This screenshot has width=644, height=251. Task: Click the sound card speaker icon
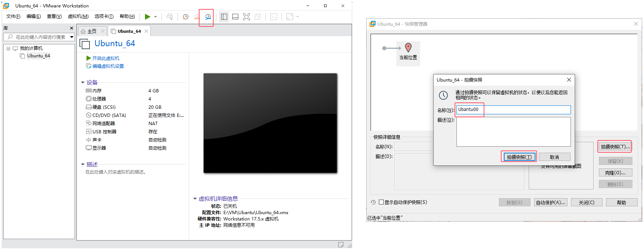[x=89, y=140]
